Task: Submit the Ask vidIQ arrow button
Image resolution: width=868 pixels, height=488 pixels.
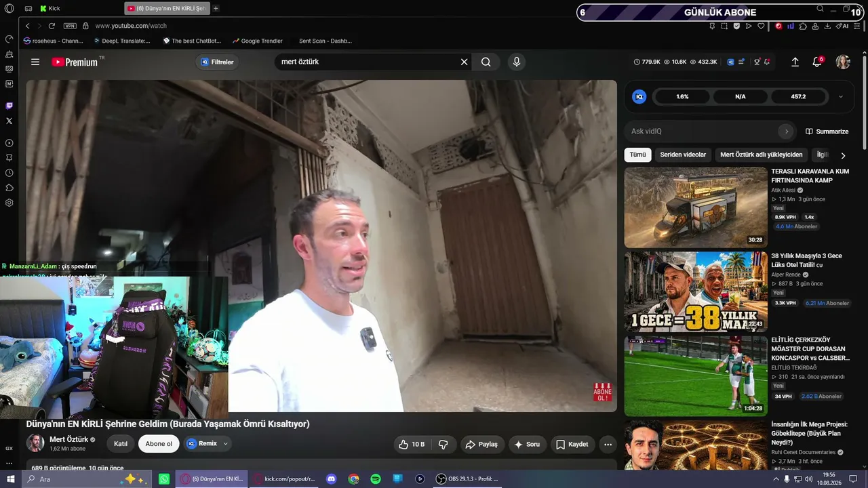Action: pyautogui.click(x=786, y=131)
